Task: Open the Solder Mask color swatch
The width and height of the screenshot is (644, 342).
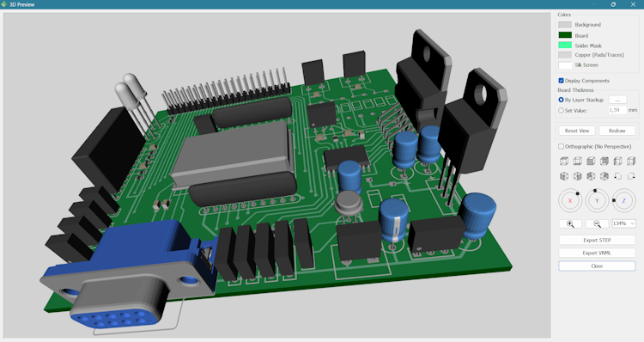Action: pos(565,46)
